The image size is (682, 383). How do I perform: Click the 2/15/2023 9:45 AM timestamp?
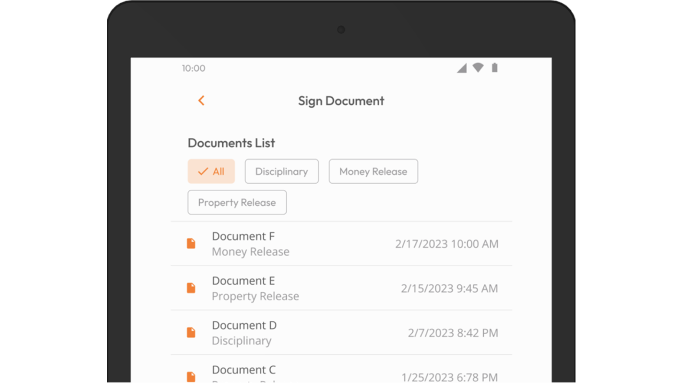pyautogui.click(x=449, y=288)
